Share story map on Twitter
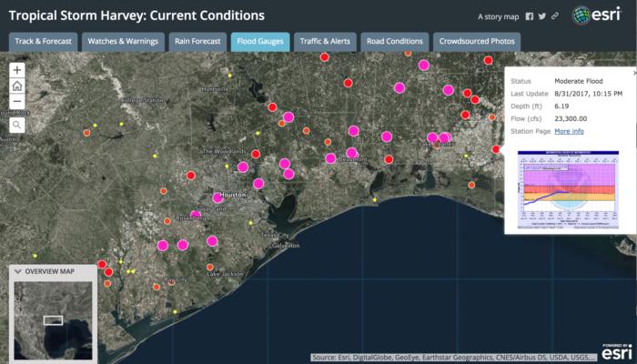The image size is (637, 364). (542, 16)
